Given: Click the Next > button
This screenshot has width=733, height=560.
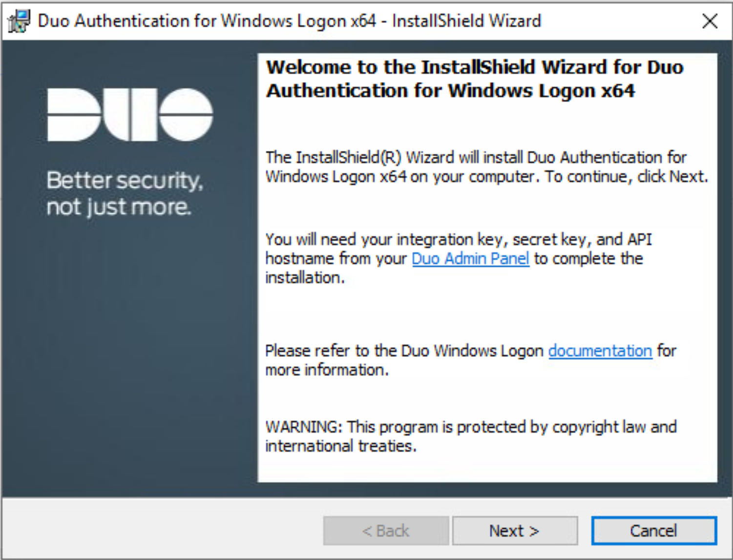Looking at the screenshot, I should coord(515,531).
